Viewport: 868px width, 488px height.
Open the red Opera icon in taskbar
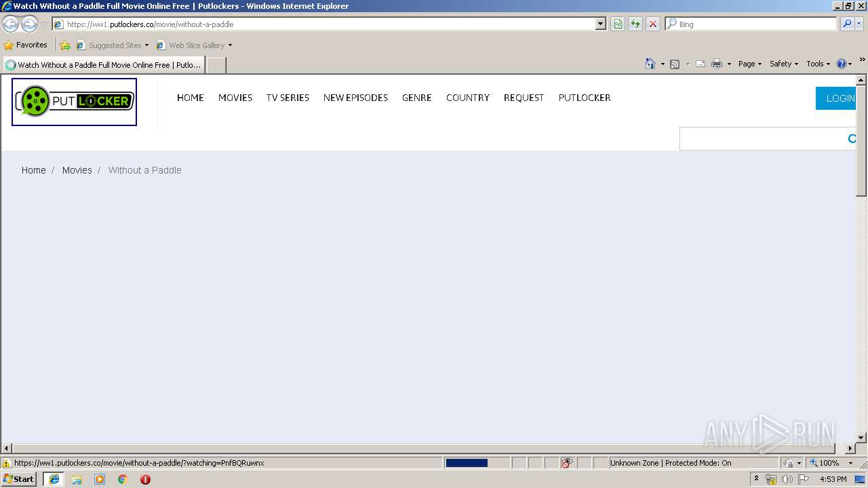point(145,479)
